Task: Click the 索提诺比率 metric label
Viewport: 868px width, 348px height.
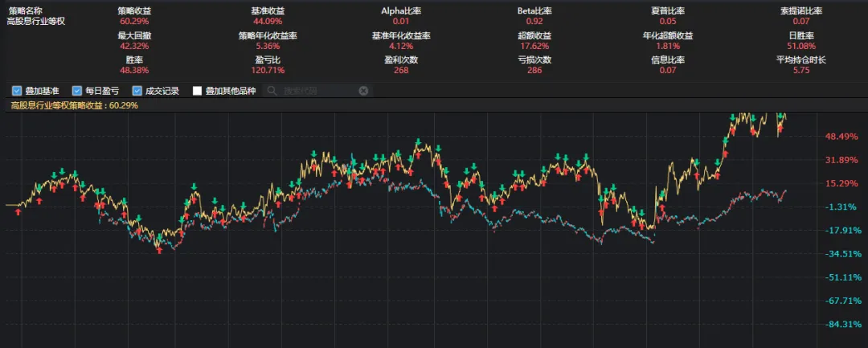Action: click(x=800, y=11)
